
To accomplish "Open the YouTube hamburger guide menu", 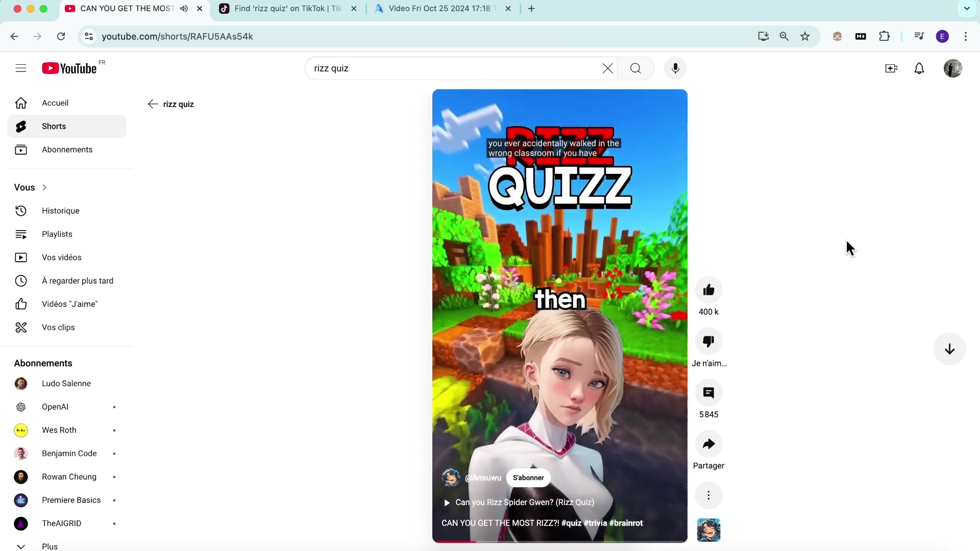I will click(x=21, y=68).
